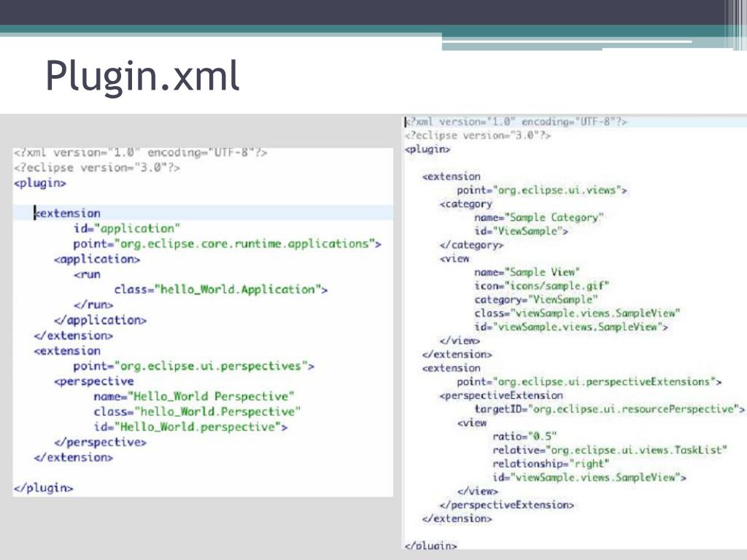Select the ratio="0.5" attribute line
The height and width of the screenshot is (560, 747).
pos(525,437)
